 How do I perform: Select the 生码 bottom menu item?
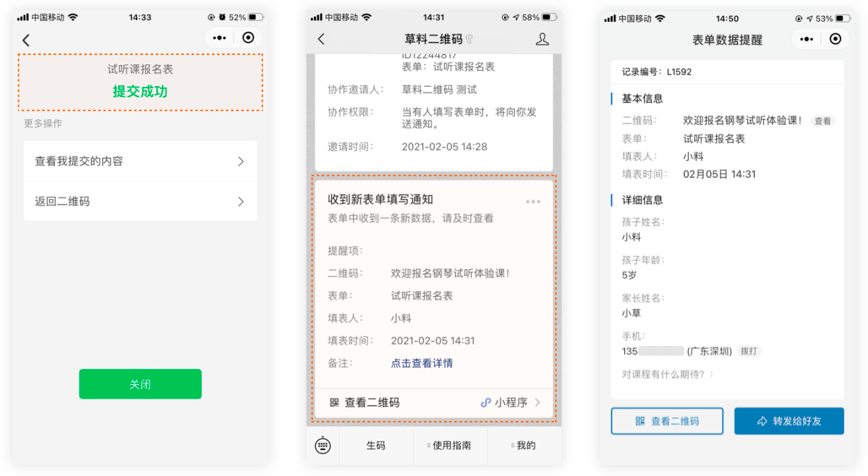pos(376,446)
